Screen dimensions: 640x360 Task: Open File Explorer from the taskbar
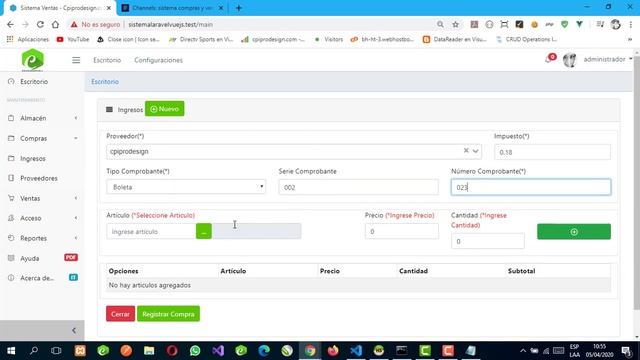[149, 351]
